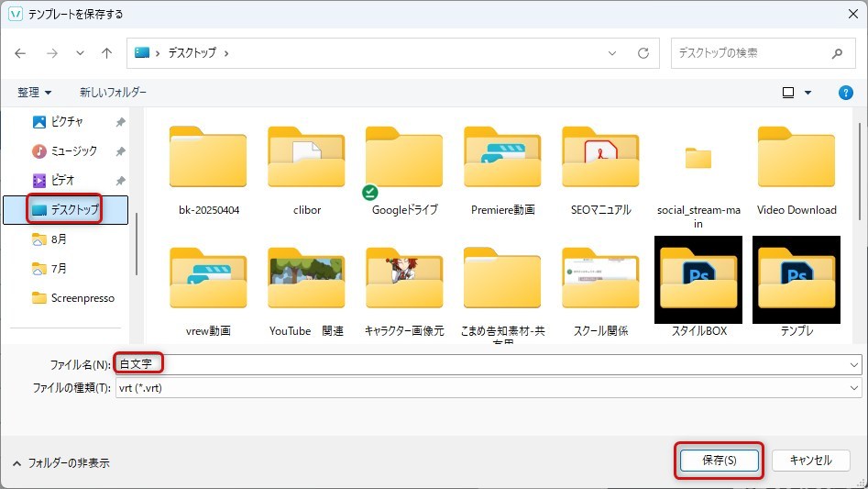Open the view options dropdown arrow
The width and height of the screenshot is (868, 489).
click(808, 93)
